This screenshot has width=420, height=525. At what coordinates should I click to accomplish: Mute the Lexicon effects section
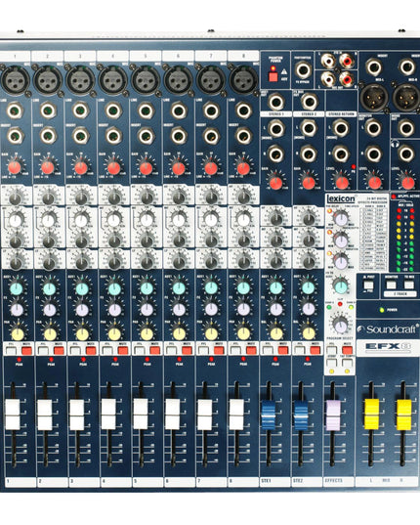pyautogui.click(x=348, y=351)
